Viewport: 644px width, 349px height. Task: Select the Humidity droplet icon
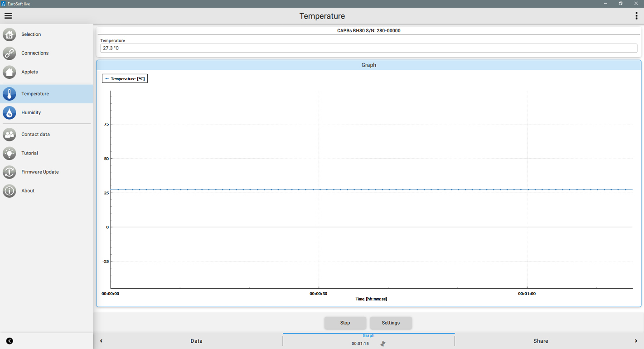(10, 112)
